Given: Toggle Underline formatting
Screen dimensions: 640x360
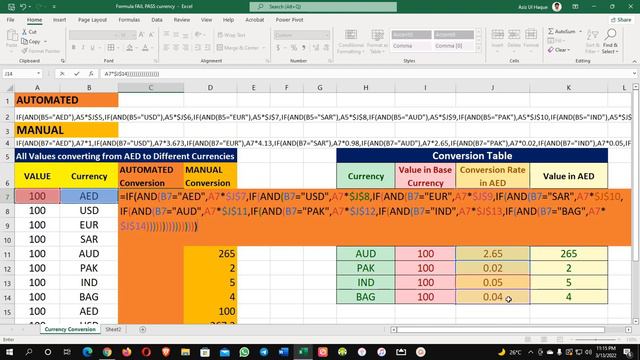Looking at the screenshot, I should [x=93, y=48].
